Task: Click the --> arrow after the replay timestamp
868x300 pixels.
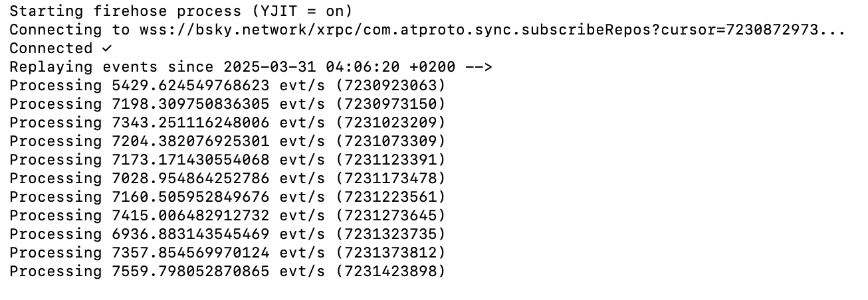Action: click(478, 67)
